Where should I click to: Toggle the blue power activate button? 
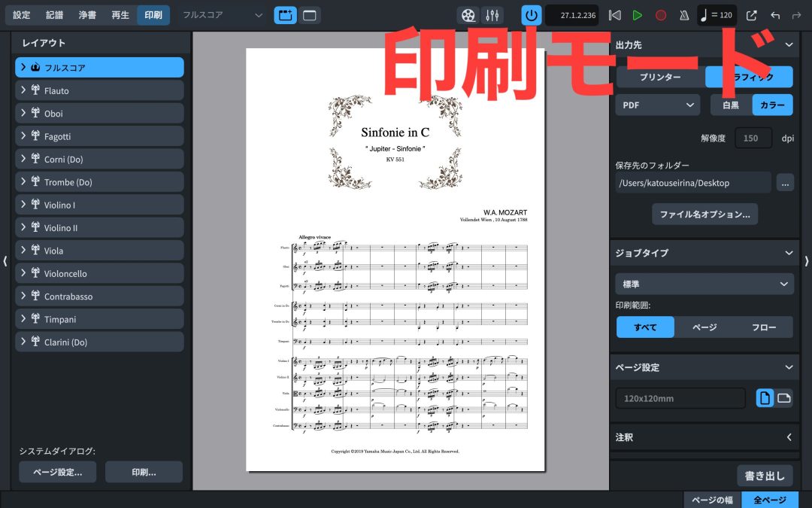(x=532, y=15)
